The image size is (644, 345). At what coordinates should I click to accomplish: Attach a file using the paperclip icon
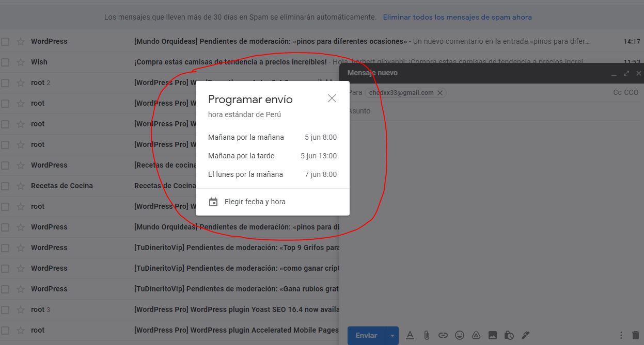[427, 335]
